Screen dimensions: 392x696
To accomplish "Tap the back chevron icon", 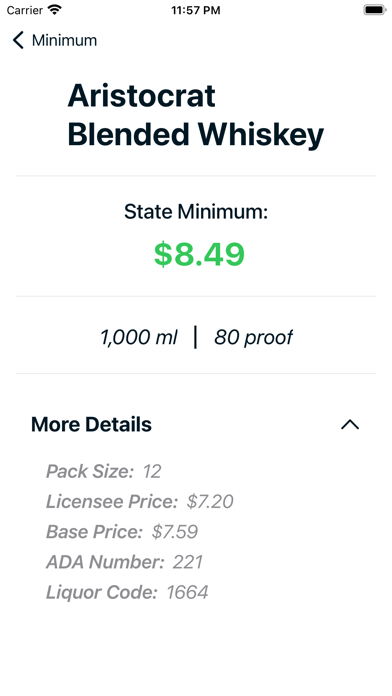I will (x=18, y=40).
